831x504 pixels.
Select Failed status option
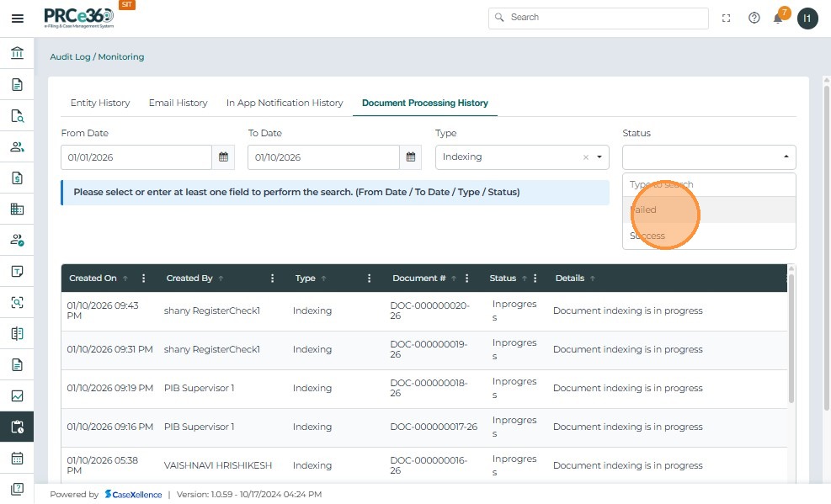(x=644, y=210)
